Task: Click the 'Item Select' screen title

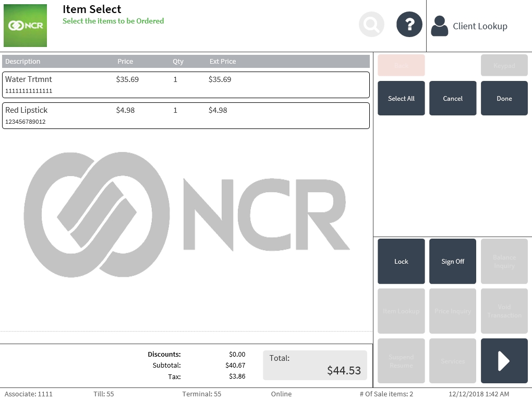Action: click(92, 9)
